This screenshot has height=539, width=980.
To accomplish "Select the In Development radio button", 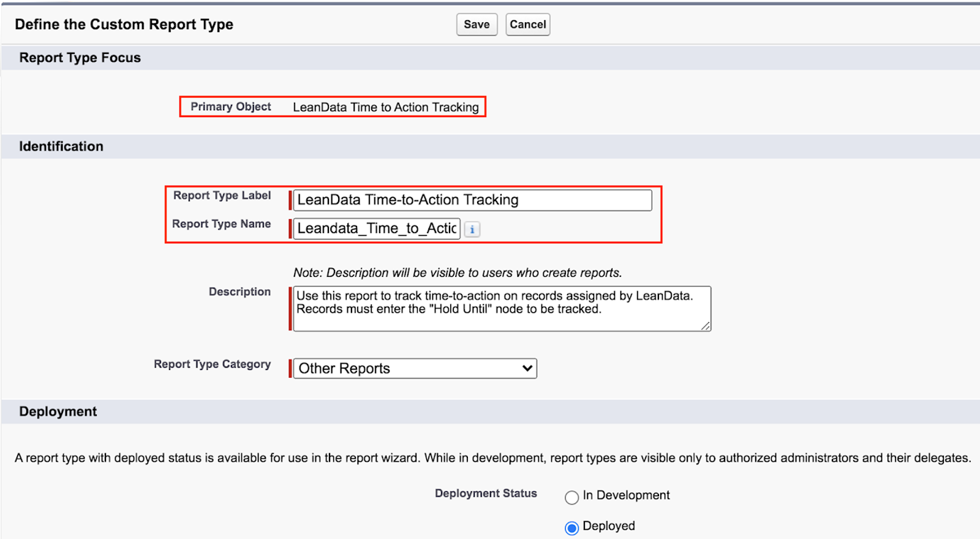I will (571, 497).
